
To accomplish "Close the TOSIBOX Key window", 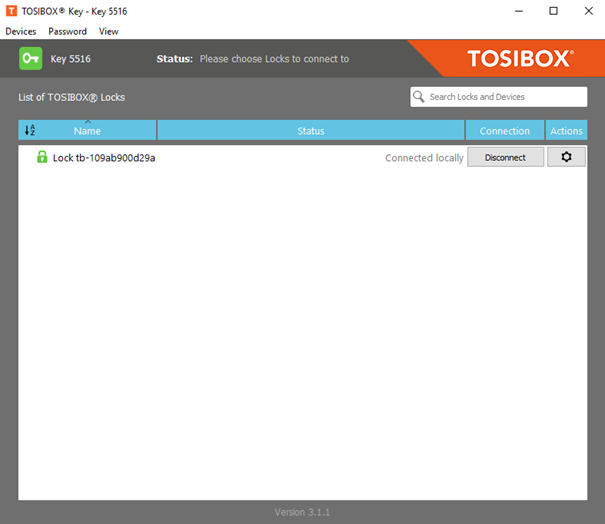I will [588, 11].
